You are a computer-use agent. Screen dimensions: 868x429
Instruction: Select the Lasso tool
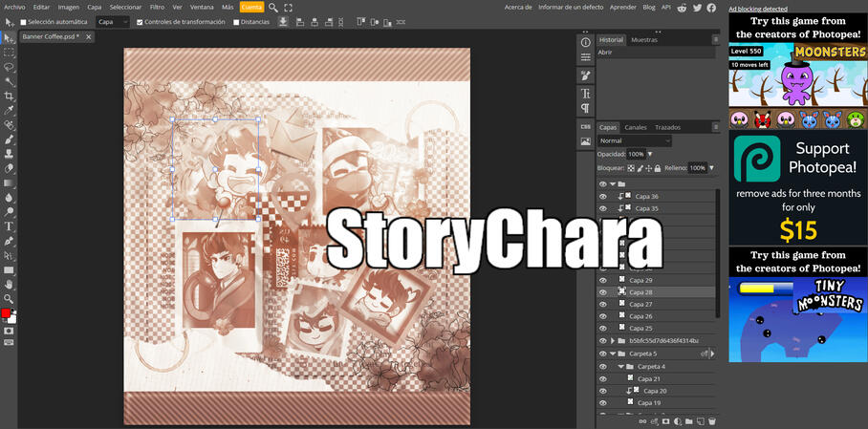[x=10, y=67]
